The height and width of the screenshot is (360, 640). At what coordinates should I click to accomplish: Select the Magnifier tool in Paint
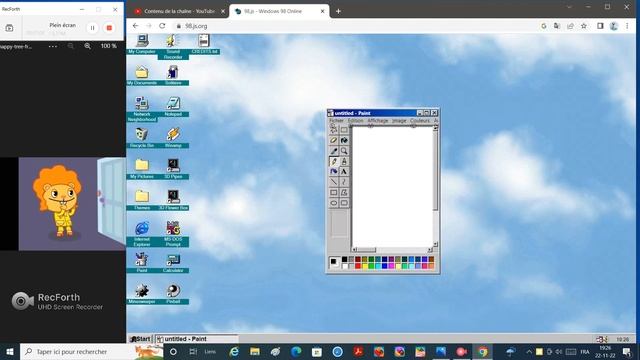coord(344,151)
